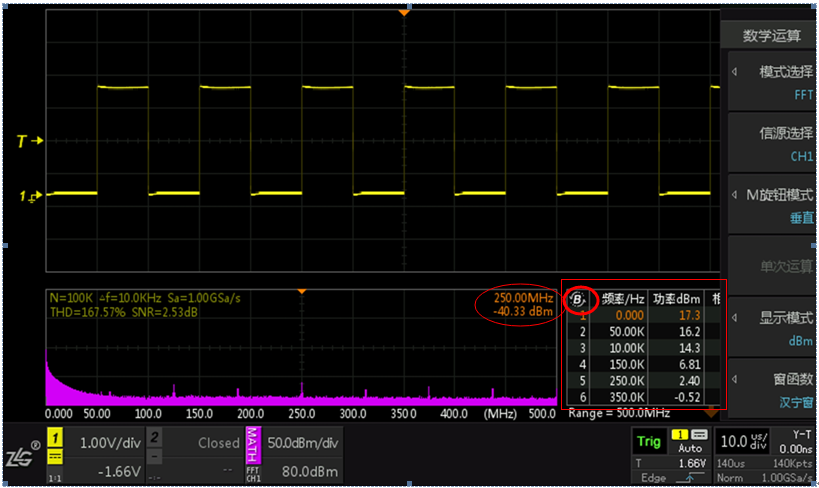Select peak row 5 with 250.0K frequency
Screen dimensions: 819x488
pyautogui.click(x=644, y=381)
